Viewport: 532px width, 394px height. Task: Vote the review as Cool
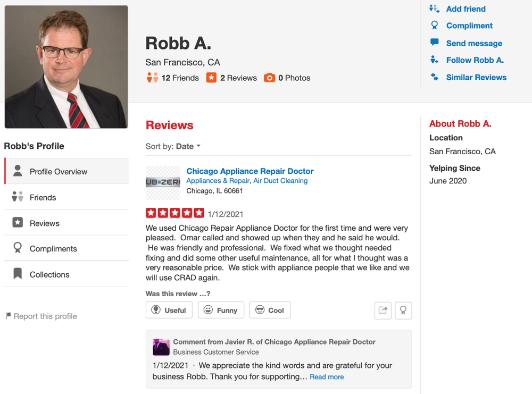pyautogui.click(x=270, y=310)
